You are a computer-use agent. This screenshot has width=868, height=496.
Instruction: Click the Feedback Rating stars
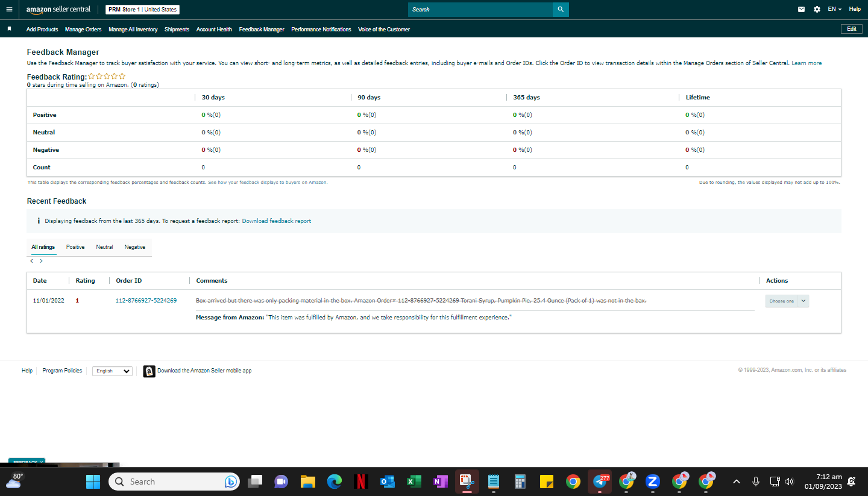click(x=107, y=77)
